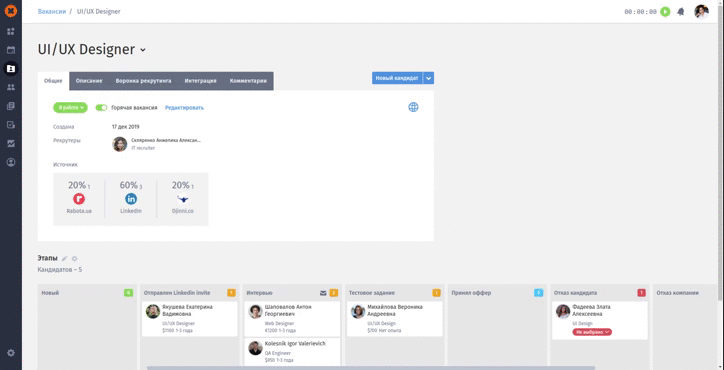This screenshot has width=724, height=370.
Task: Switch to the Описание tab
Action: [x=89, y=81]
